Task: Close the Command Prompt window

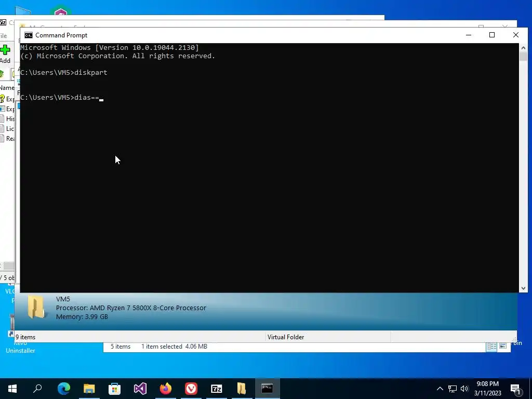Action: (x=516, y=35)
